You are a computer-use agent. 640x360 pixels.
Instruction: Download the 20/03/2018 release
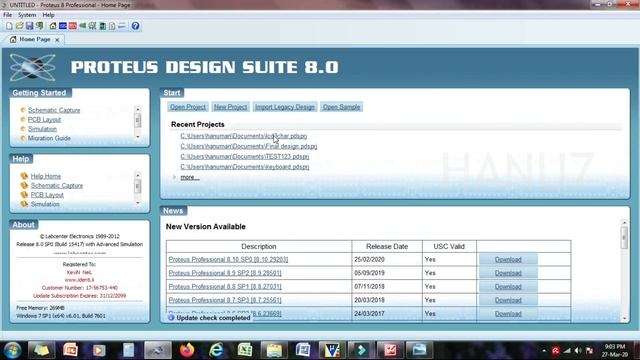pos(508,300)
